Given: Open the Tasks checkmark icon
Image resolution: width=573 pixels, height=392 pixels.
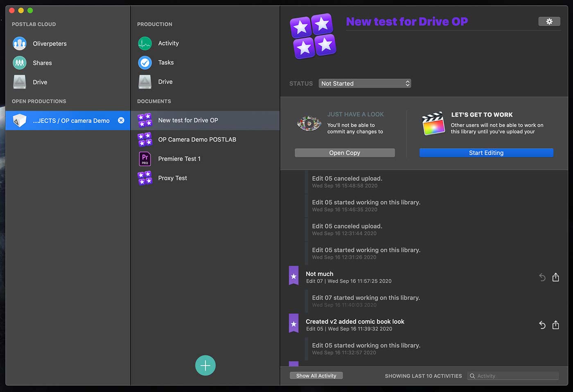Looking at the screenshot, I should (145, 62).
